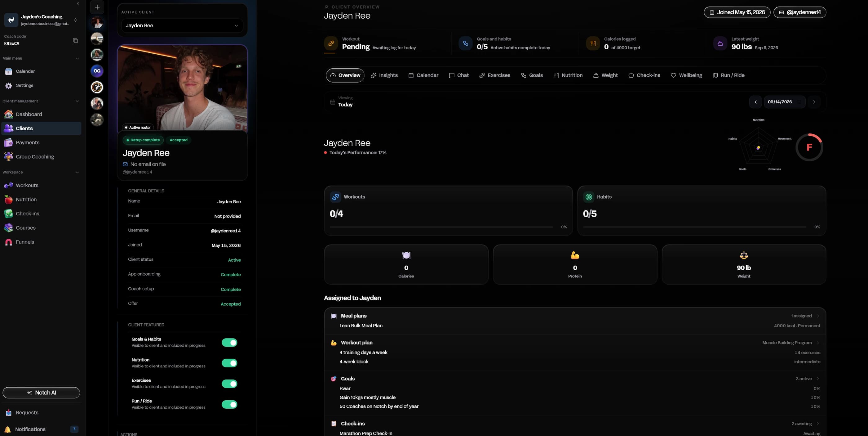Switch to the Insights tab
This screenshot has height=436, width=868.
pos(384,75)
